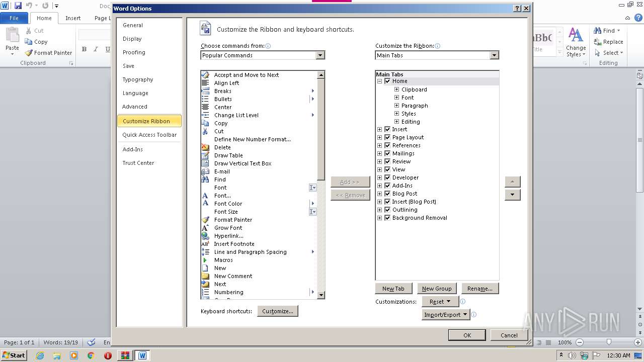Click the New Comment command icon
Screen dimensions: 644x362
205,276
